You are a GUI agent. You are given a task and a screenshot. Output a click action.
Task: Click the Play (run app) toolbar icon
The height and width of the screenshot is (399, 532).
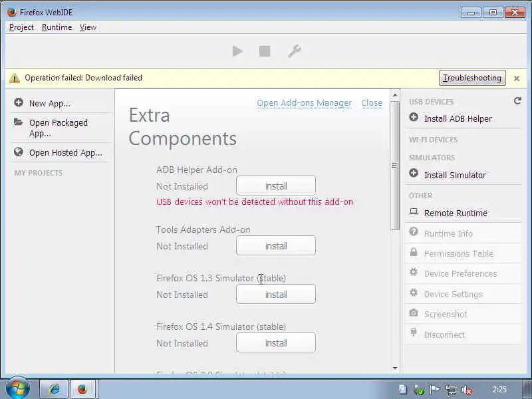pos(237,51)
